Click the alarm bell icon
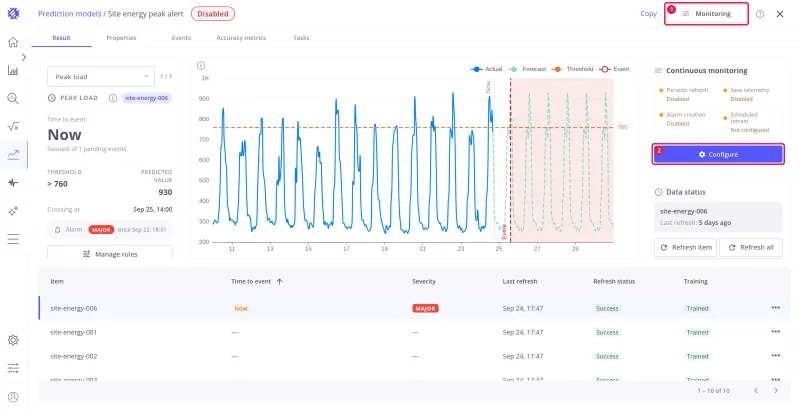The image size is (800, 411). point(58,230)
